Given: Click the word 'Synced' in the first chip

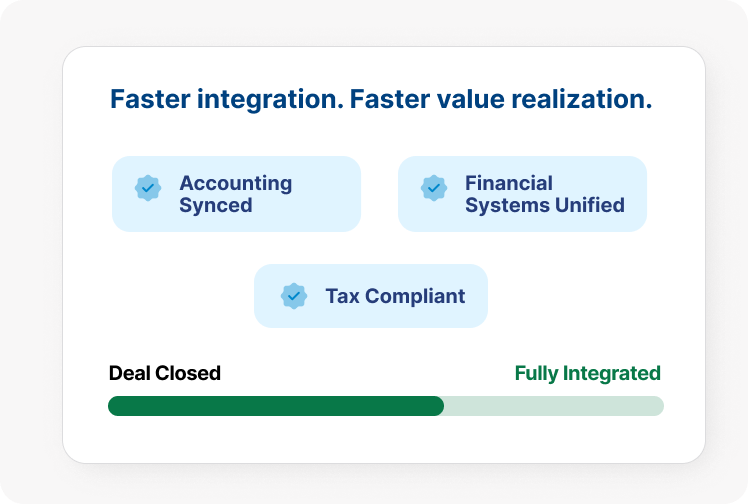Looking at the screenshot, I should (x=215, y=205).
